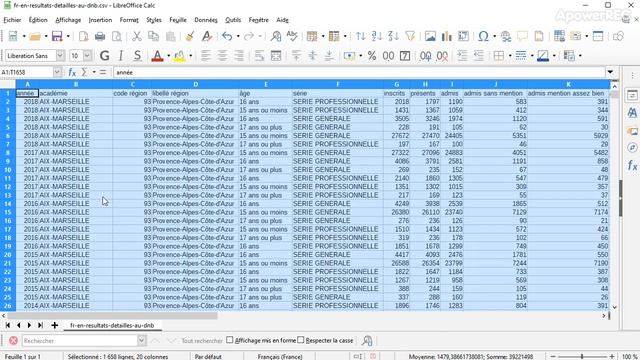Enable the Affichage mis en forme checkbox
This screenshot has height=360, width=640.
click(x=229, y=340)
